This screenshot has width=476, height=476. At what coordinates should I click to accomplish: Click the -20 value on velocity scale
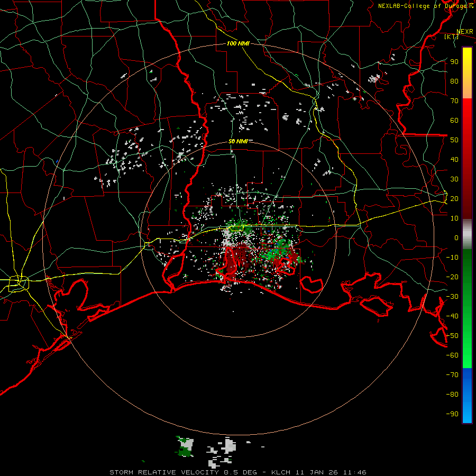pos(452,277)
